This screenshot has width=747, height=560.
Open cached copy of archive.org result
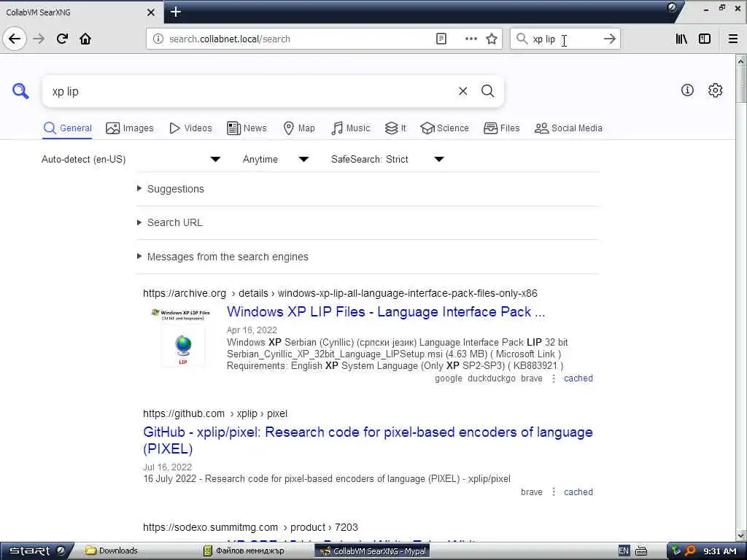click(x=578, y=378)
